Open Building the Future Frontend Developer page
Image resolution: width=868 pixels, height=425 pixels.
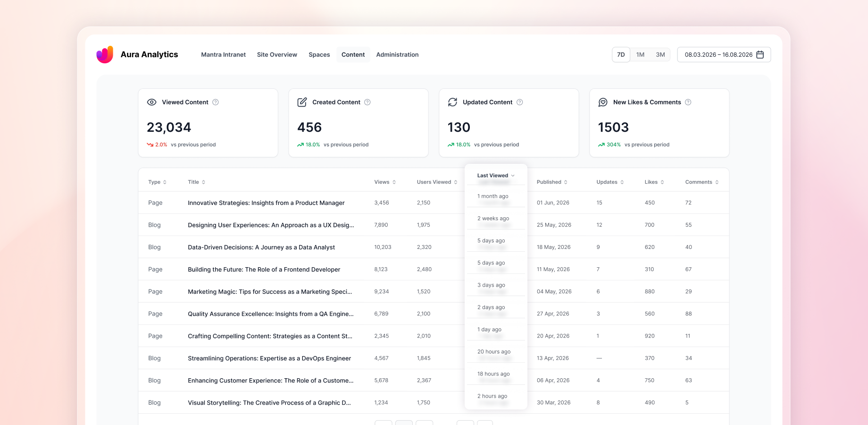[264, 269]
